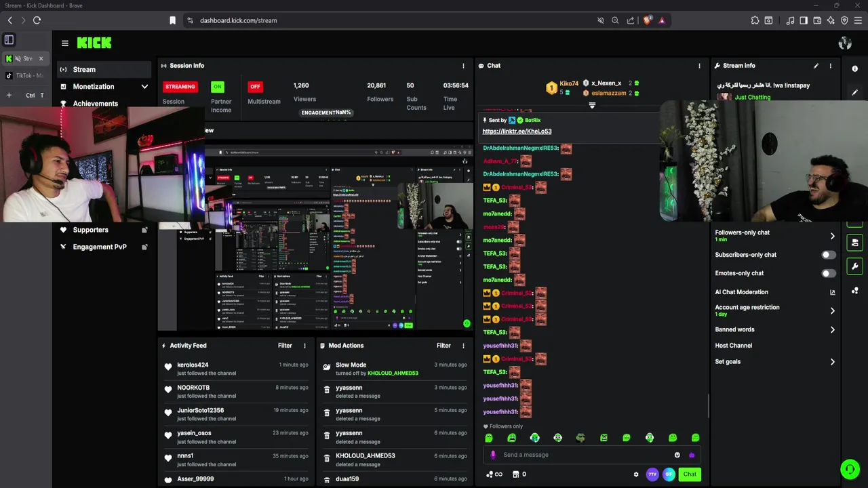Open the Activity Feed Filter dropdown
Screen dimensions: 868x488
pyautogui.click(x=285, y=346)
